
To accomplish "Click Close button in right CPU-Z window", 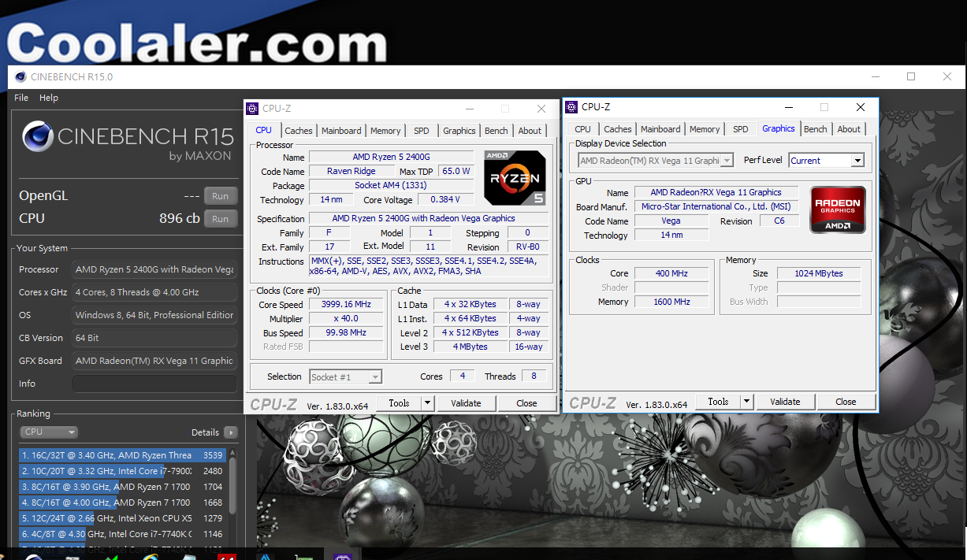I will click(x=846, y=402).
